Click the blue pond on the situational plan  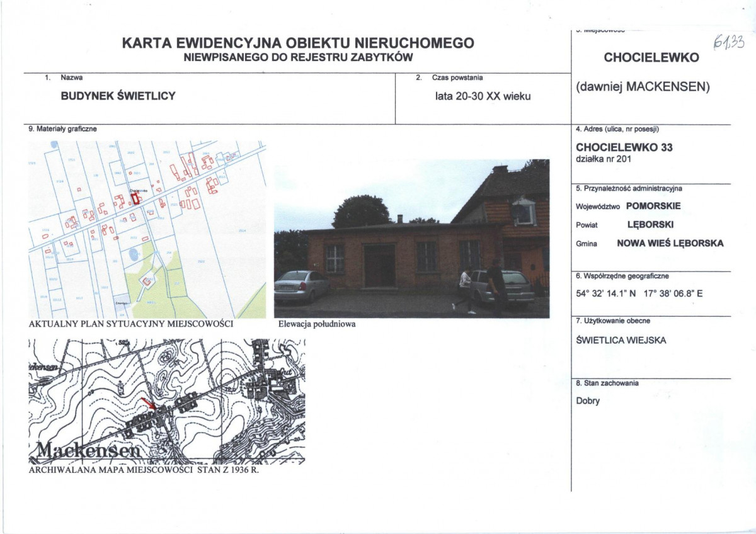coord(134,256)
